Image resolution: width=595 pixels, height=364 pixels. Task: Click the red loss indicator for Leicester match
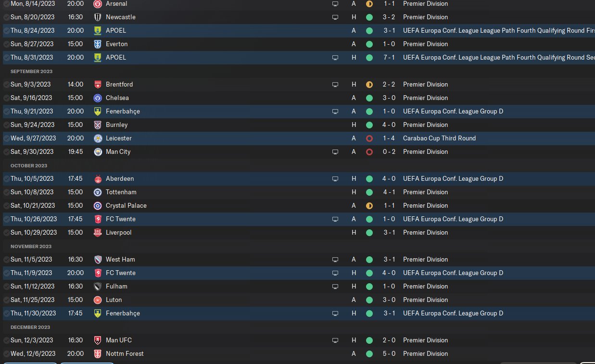[369, 138]
